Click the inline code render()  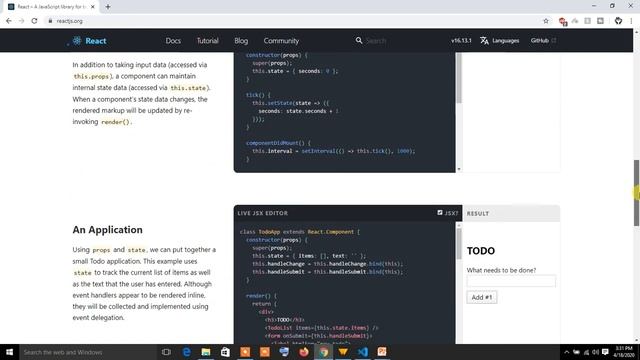pyautogui.click(x=115, y=122)
